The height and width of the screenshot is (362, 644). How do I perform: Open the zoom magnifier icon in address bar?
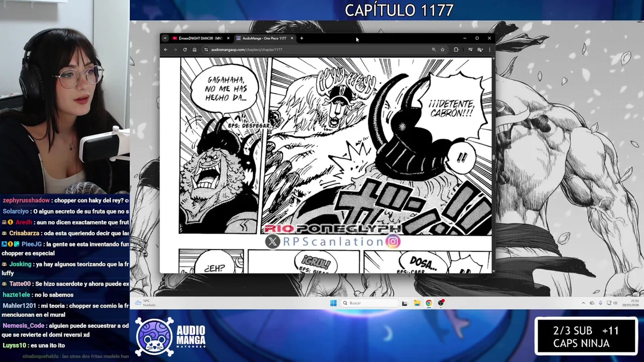434,50
